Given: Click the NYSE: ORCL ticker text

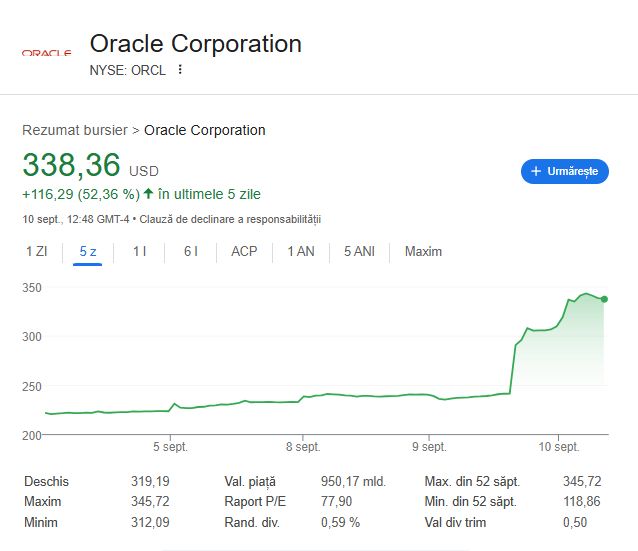Looking at the screenshot, I should [x=128, y=70].
